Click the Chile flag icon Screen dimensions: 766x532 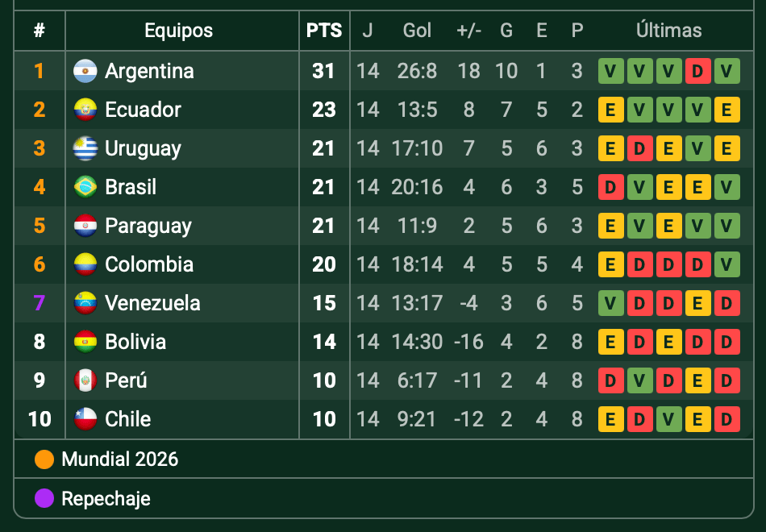coord(85,419)
